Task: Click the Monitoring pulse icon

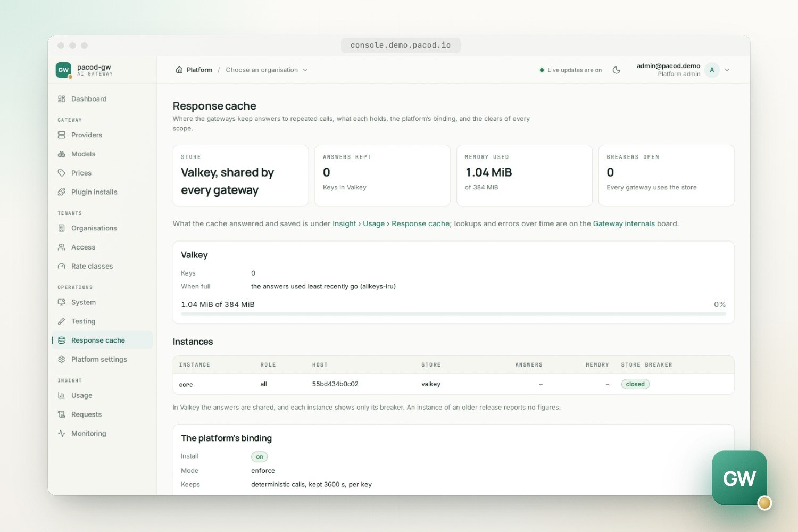Action: pos(62,434)
